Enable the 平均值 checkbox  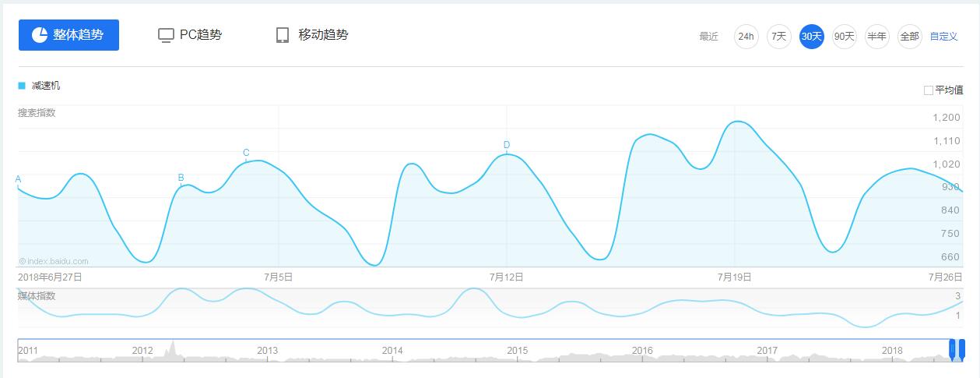tap(928, 90)
